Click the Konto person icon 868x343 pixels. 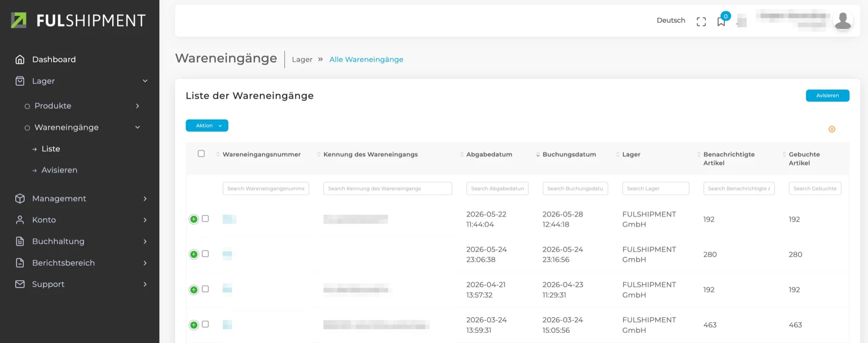tap(20, 220)
